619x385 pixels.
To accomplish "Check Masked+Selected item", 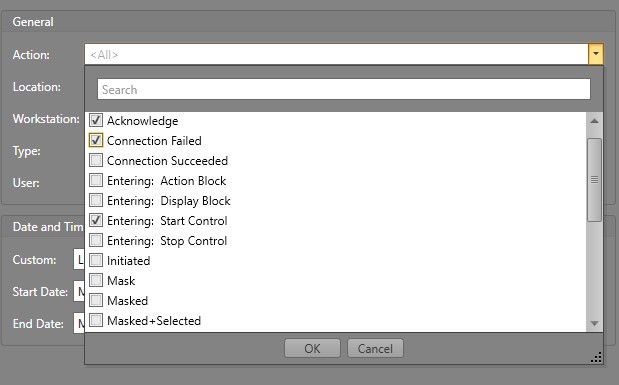I will [x=96, y=320].
